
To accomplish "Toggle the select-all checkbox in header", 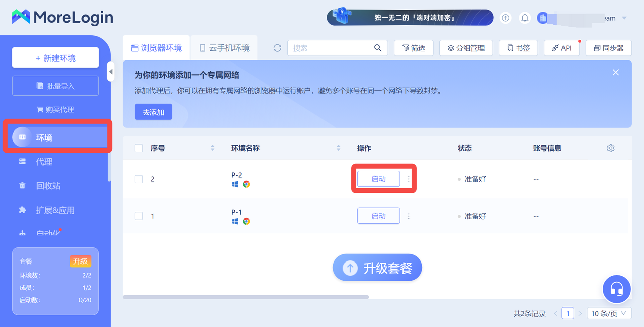I will (x=139, y=148).
